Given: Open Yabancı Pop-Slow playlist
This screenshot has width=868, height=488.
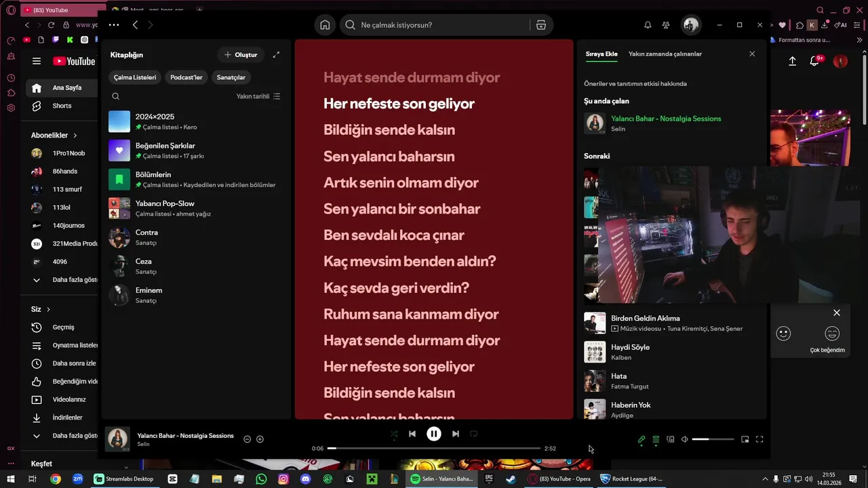Looking at the screenshot, I should pyautogui.click(x=196, y=209).
